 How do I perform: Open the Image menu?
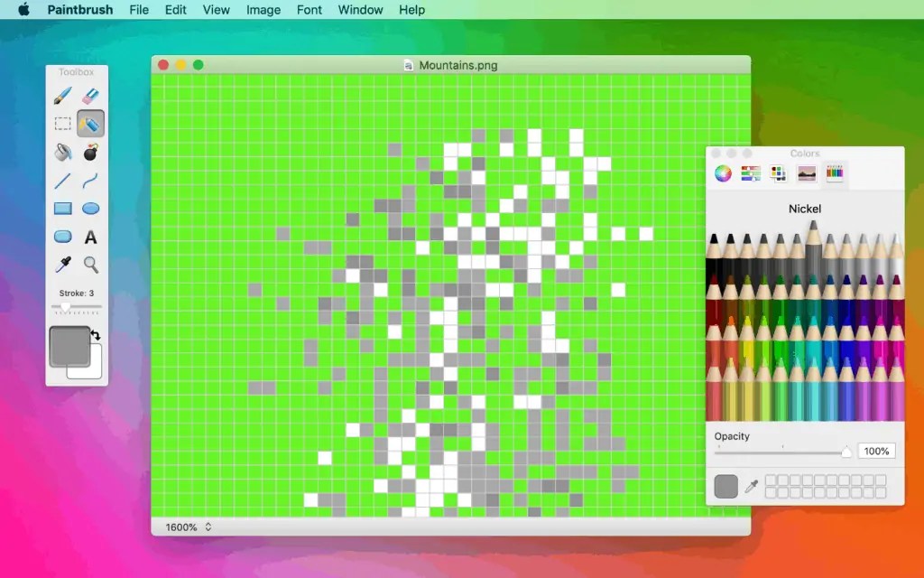click(263, 10)
